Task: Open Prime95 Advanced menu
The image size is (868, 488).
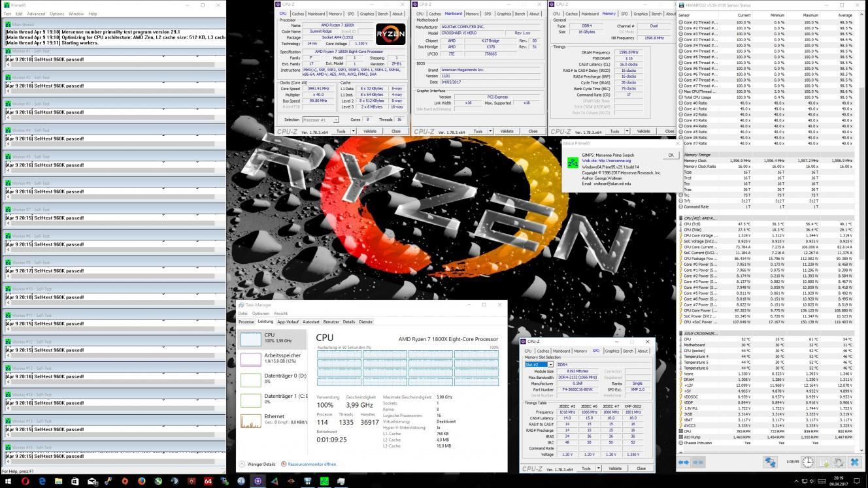Action: coord(36,14)
